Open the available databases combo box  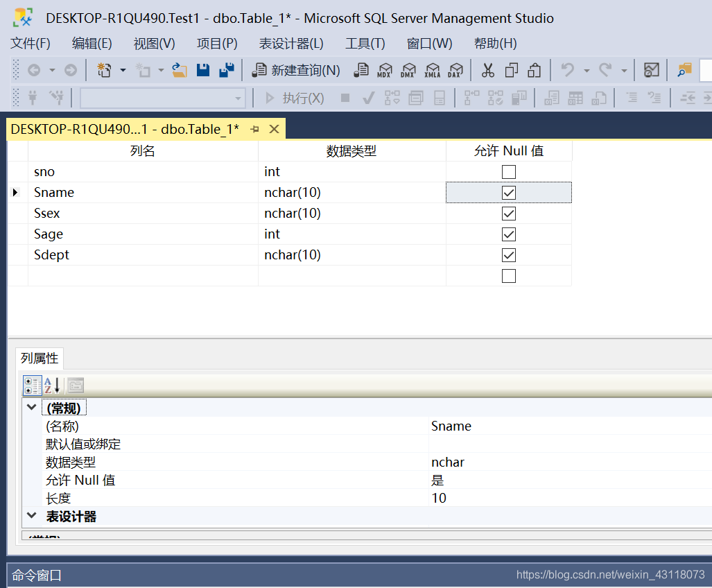pyautogui.click(x=162, y=98)
